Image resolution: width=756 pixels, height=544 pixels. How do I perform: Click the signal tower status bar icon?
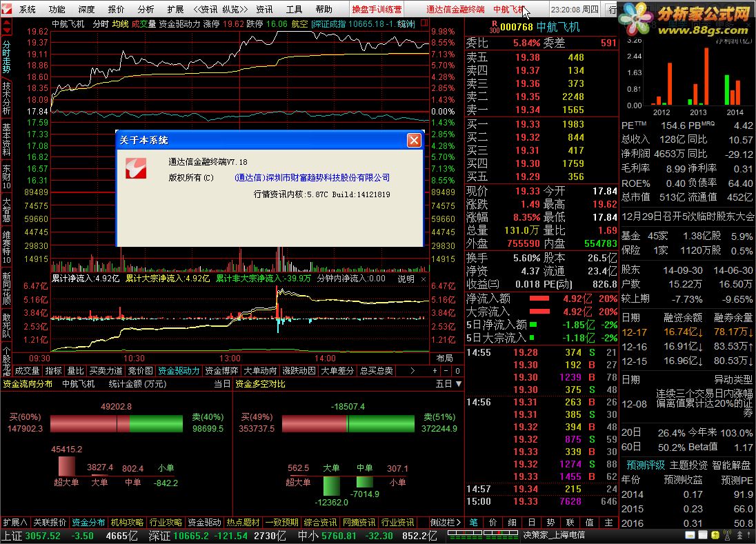(728, 535)
